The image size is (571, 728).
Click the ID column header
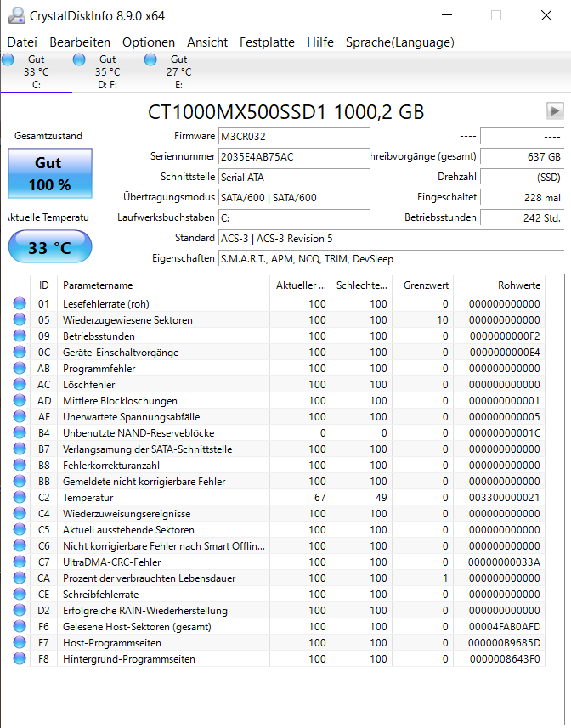click(43, 285)
